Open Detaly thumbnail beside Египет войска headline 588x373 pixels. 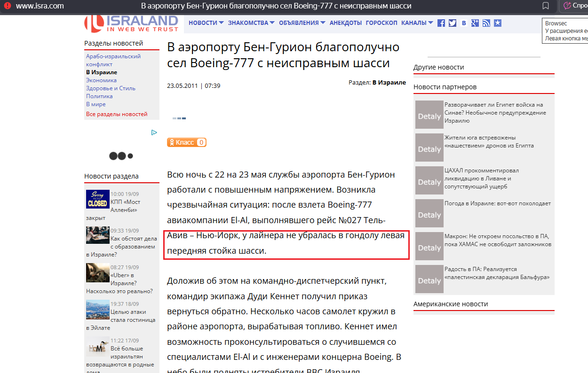click(429, 115)
